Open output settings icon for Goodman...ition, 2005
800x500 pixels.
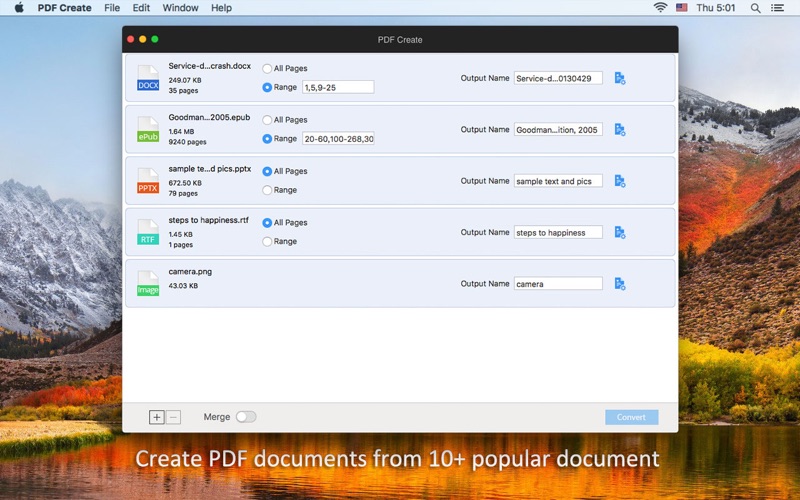(620, 130)
